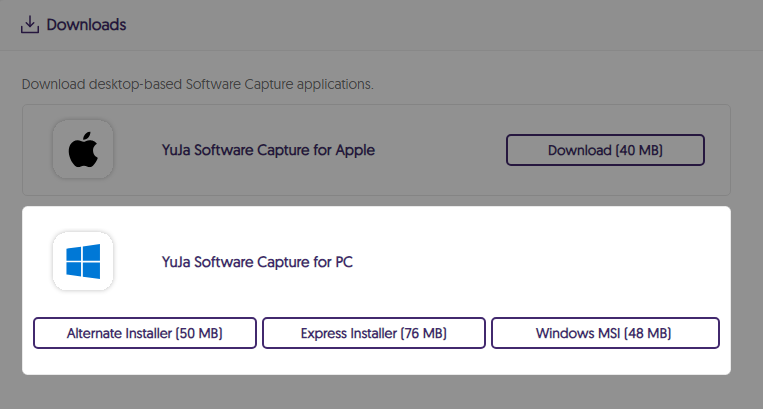The width and height of the screenshot is (763, 409).
Task: Click 'Download desktop-based Software Capture applications.' text
Action: (198, 85)
